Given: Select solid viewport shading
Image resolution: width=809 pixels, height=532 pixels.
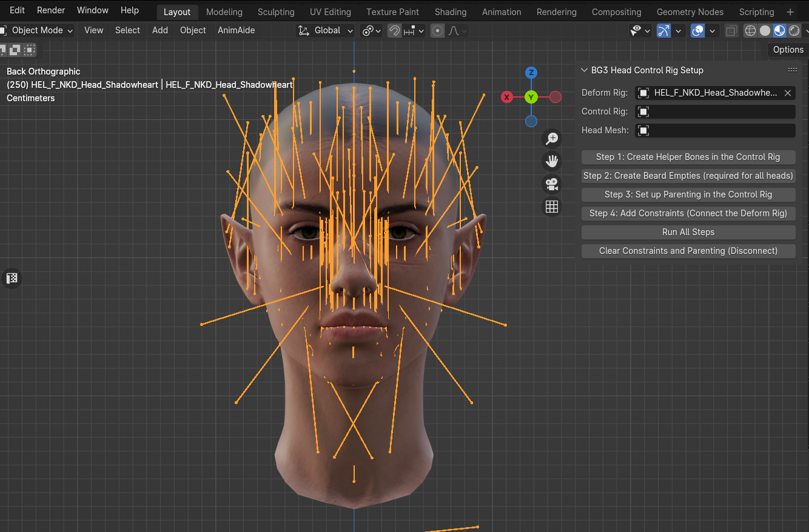Looking at the screenshot, I should point(765,30).
